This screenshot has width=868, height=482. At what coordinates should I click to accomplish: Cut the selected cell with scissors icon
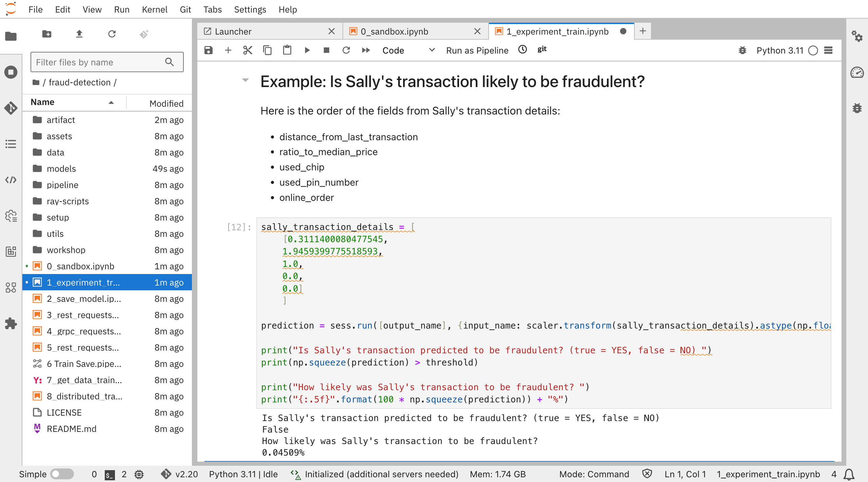click(248, 50)
